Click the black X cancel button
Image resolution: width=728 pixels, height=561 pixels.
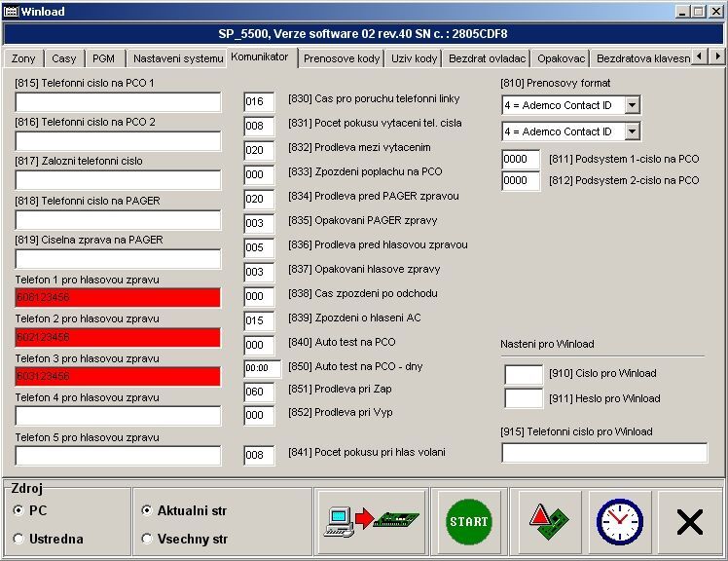[689, 522]
